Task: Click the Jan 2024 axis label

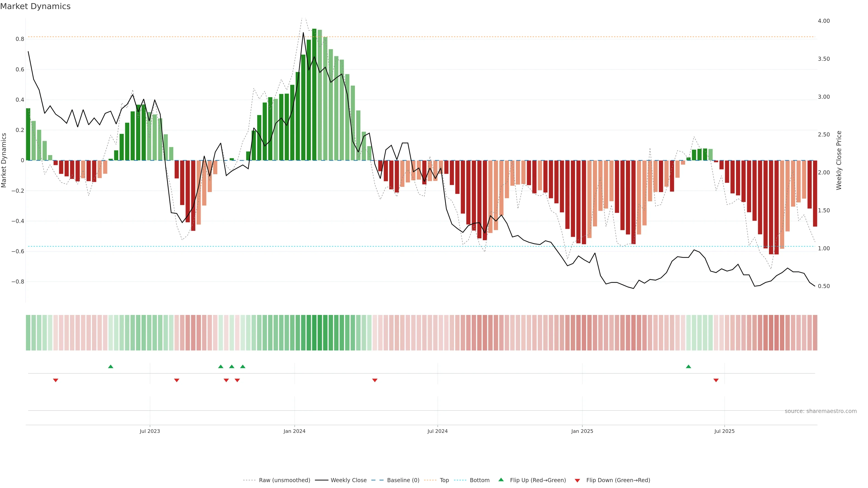Action: click(294, 431)
